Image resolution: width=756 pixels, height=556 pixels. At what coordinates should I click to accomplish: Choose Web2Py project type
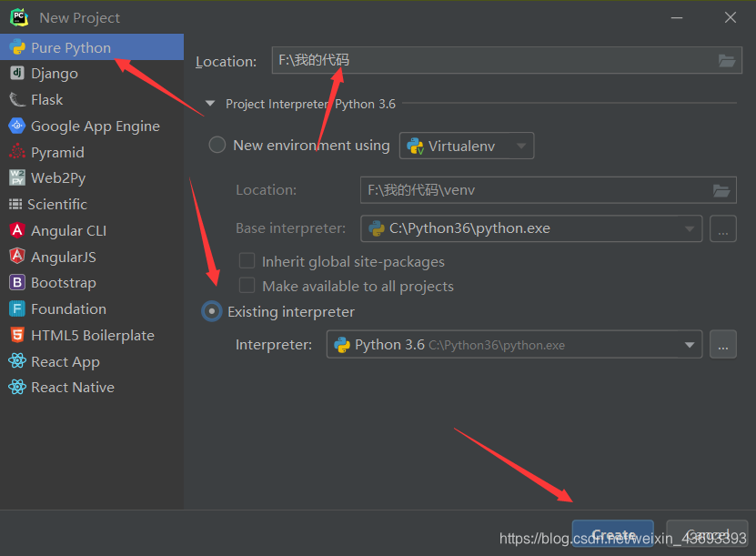coord(92,178)
